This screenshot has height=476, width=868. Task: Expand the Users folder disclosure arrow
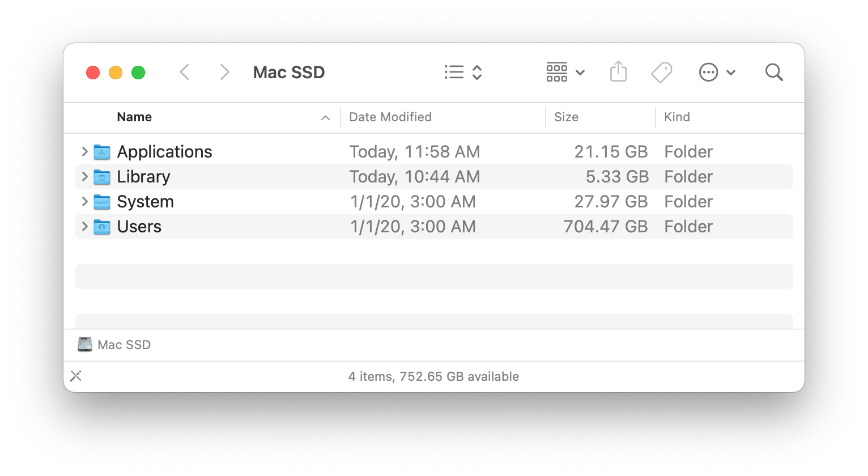point(84,226)
